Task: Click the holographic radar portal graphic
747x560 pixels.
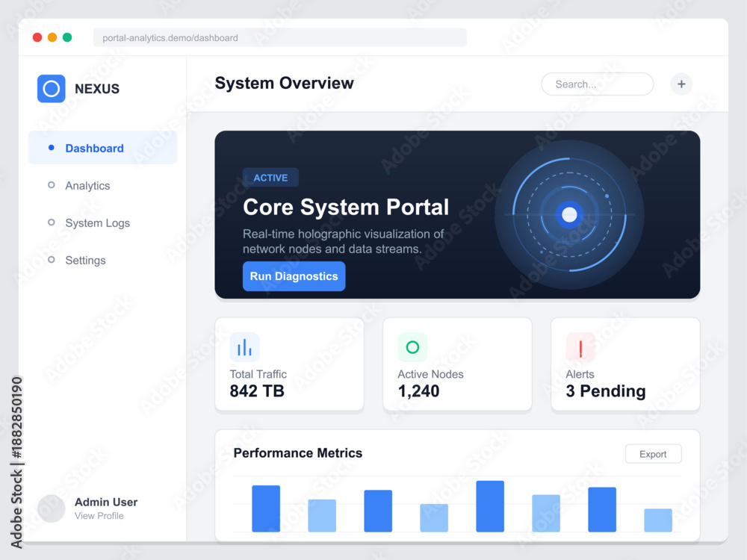Action: (x=569, y=215)
